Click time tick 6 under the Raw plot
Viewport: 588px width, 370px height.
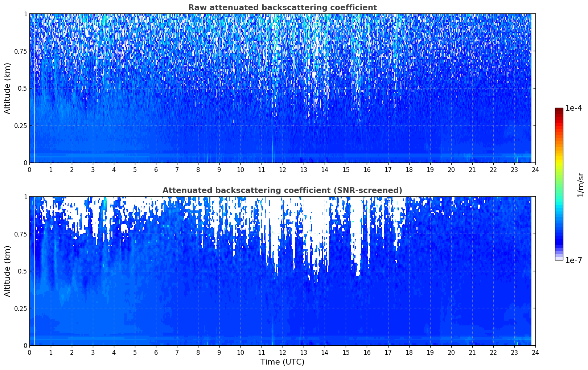[x=156, y=169]
